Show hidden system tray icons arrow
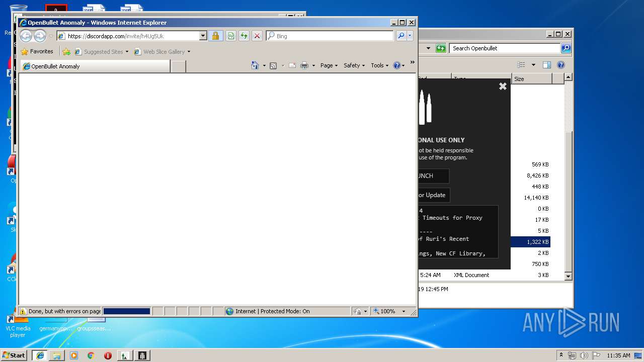The height and width of the screenshot is (362, 644). click(561, 355)
